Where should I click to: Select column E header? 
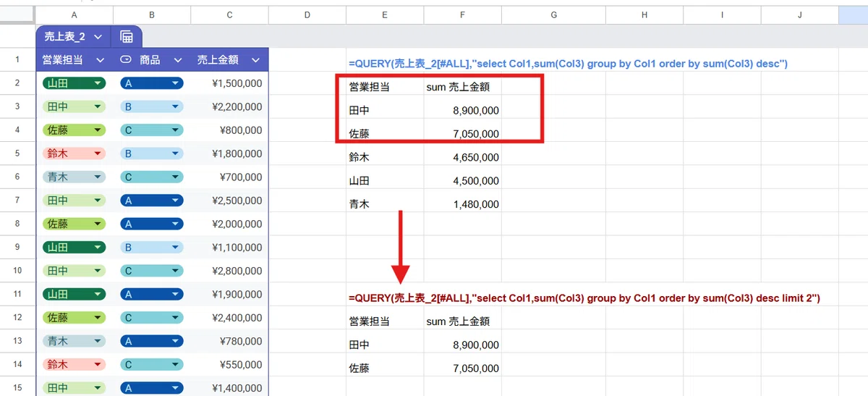tap(385, 15)
